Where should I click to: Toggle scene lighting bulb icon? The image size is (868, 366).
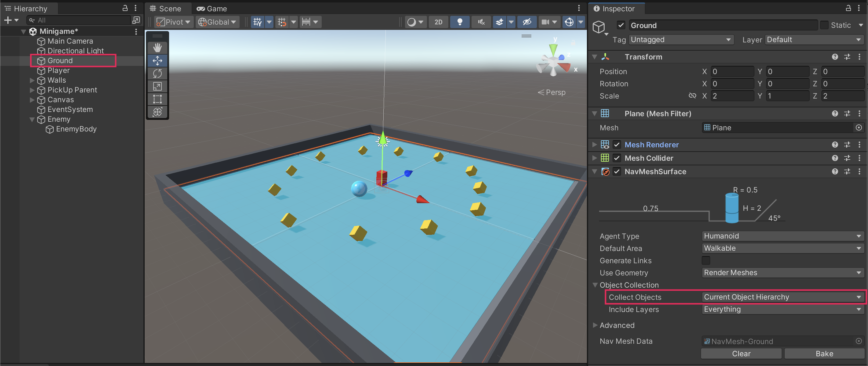pos(460,22)
